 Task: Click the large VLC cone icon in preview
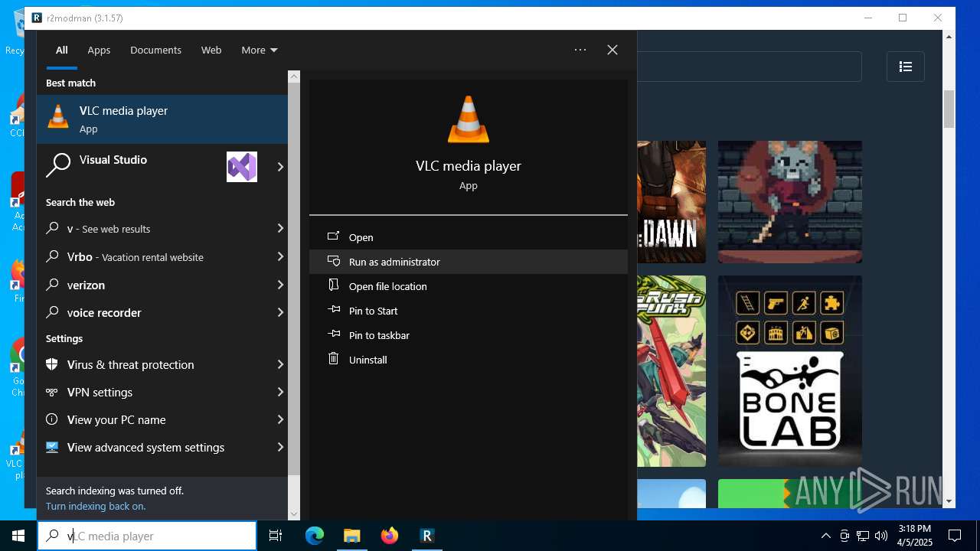click(x=468, y=119)
